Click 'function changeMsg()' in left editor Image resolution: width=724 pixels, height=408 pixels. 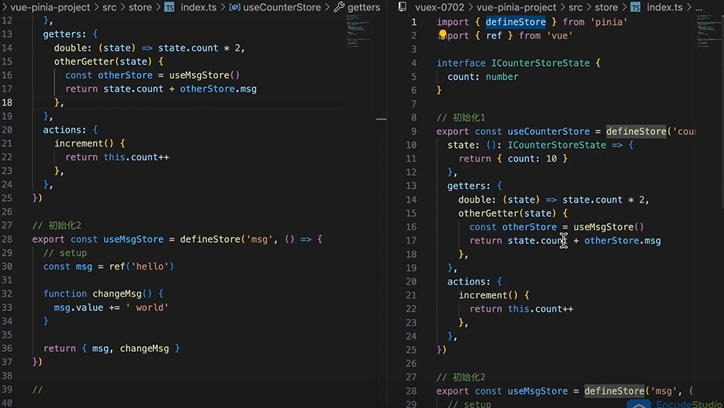(x=97, y=294)
